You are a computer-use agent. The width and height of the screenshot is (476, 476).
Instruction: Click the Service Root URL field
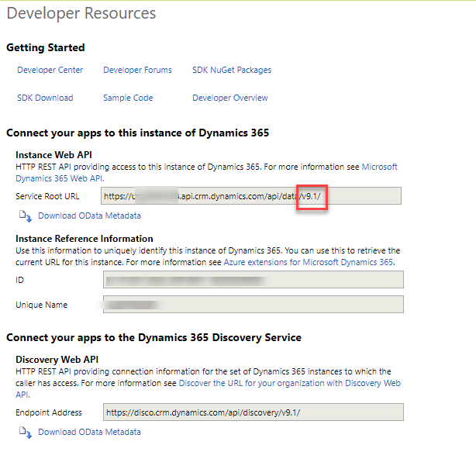251,196
